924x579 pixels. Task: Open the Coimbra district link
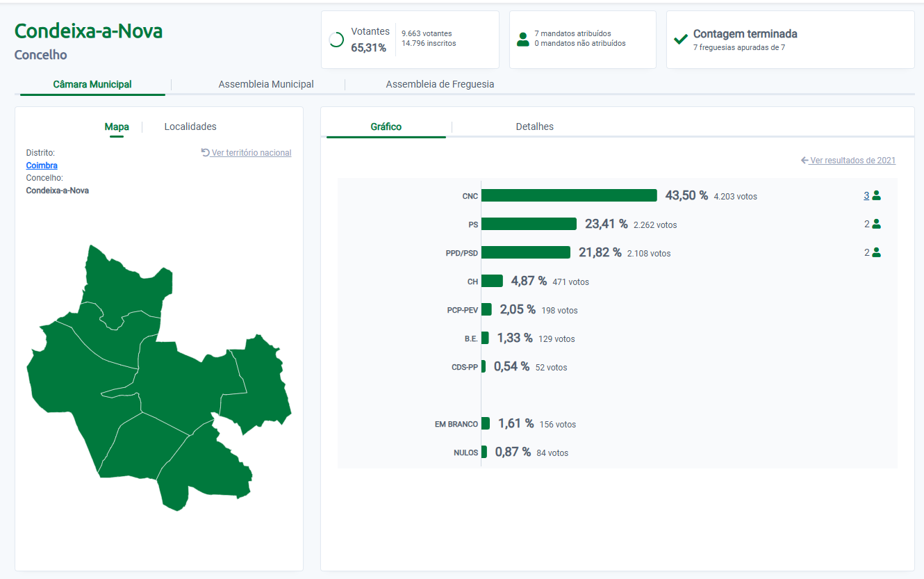[42, 165]
